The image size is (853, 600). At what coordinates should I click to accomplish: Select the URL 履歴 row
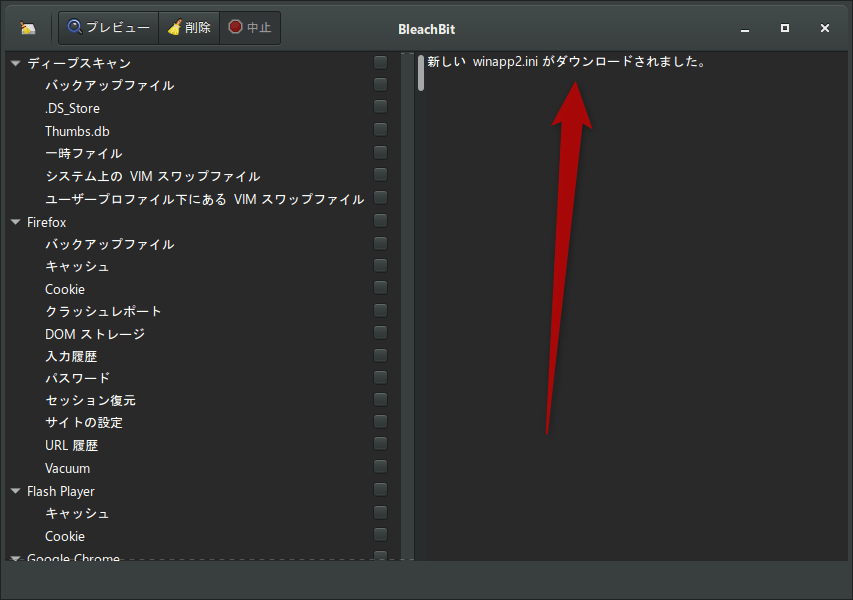point(203,446)
